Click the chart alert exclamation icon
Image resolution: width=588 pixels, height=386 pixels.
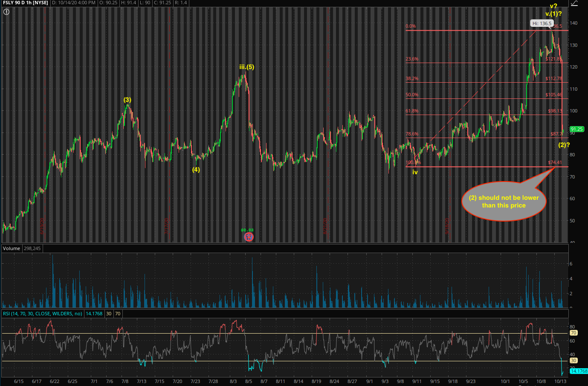click(6, 12)
